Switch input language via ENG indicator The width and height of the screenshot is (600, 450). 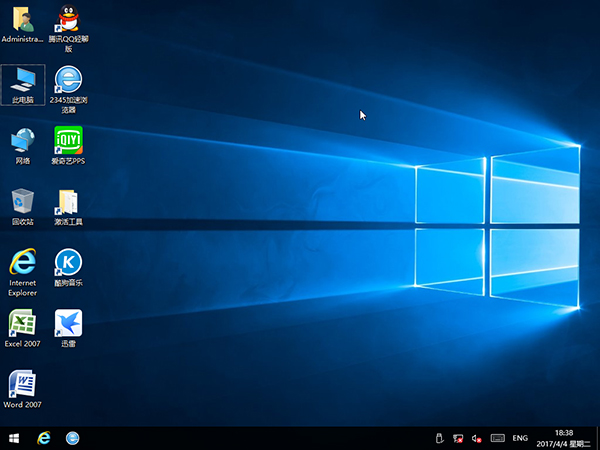coord(520,438)
